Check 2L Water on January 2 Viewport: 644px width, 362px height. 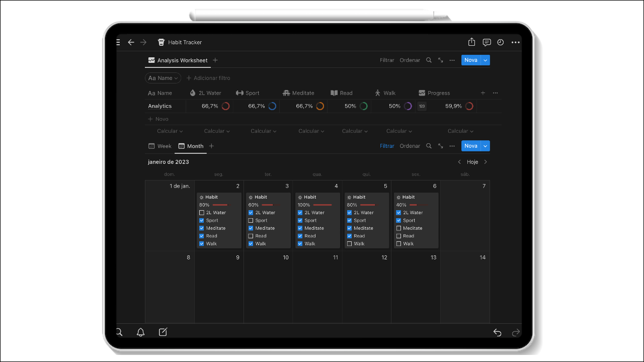point(202,213)
